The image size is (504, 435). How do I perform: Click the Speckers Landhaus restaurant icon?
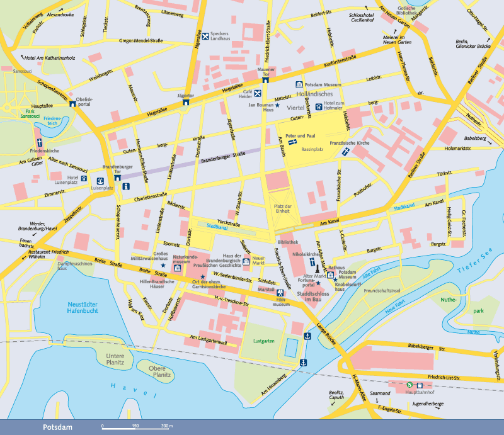click(x=205, y=36)
